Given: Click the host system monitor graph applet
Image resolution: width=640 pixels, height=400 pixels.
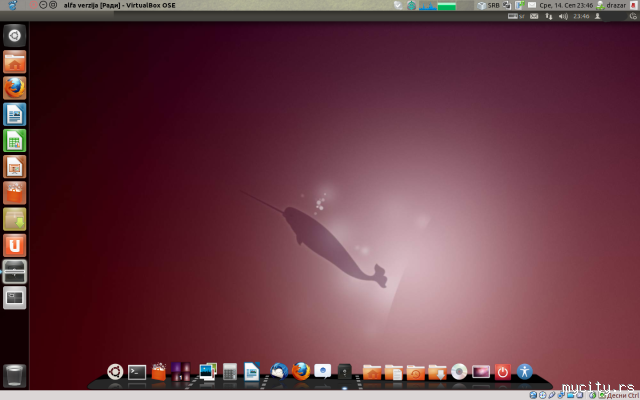Looking at the screenshot, I should [446, 5].
